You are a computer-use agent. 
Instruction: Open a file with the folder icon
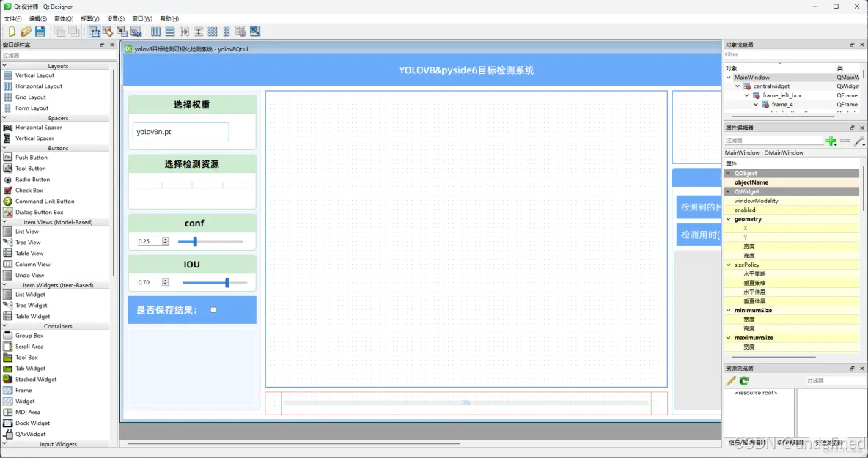click(26, 32)
